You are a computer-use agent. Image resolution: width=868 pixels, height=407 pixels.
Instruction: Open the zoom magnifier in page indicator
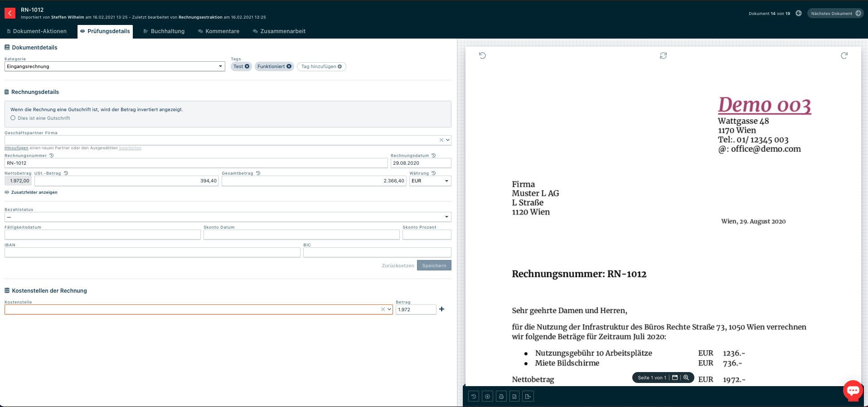(x=686, y=378)
